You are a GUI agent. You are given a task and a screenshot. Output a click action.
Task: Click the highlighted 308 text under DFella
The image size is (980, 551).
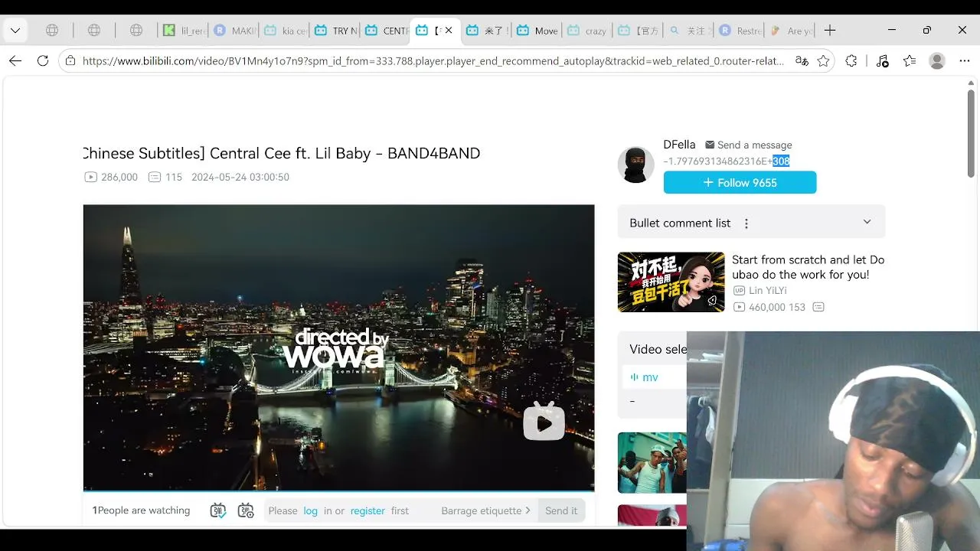[781, 161]
